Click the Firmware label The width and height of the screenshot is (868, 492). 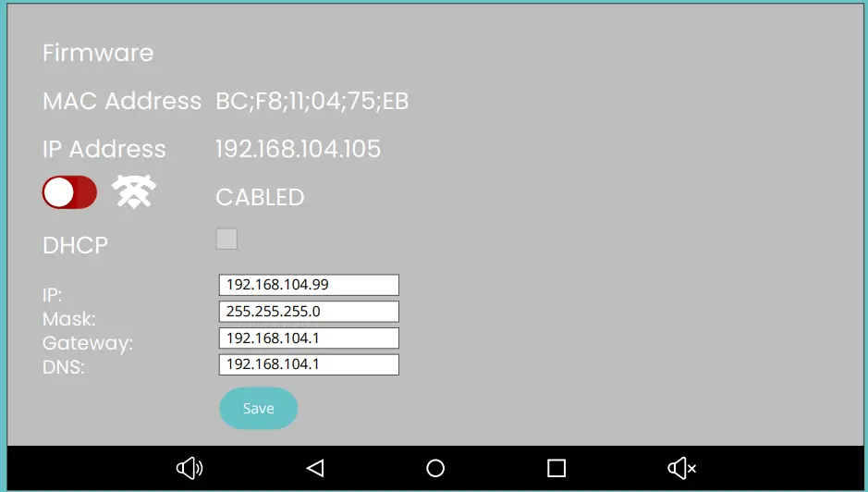click(98, 54)
